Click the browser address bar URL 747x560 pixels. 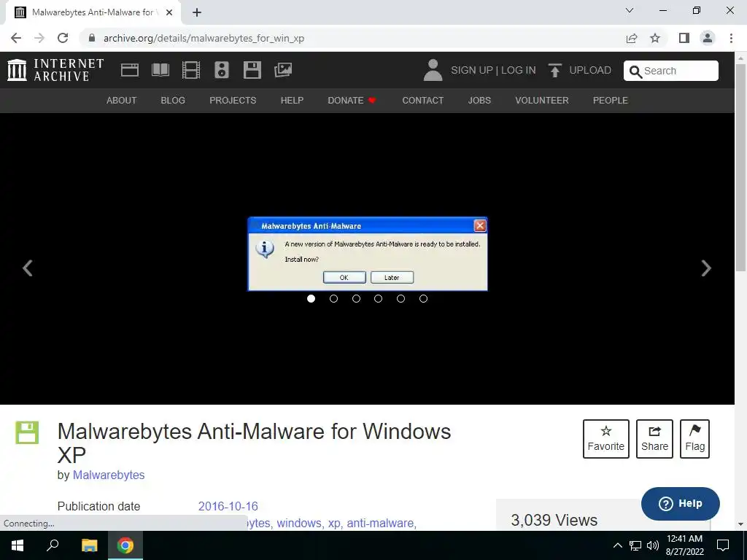pos(204,38)
